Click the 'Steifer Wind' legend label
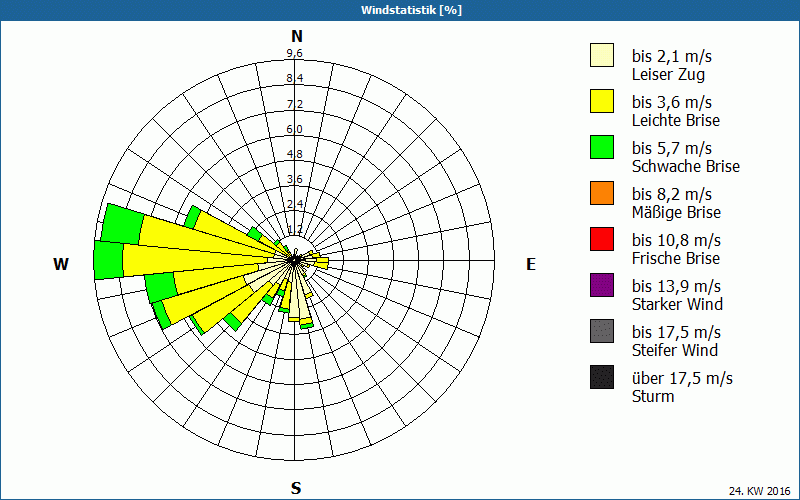The image size is (800, 500). click(674, 350)
